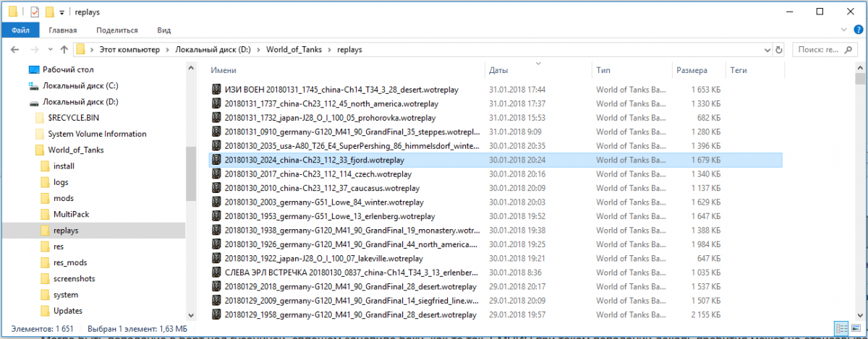Open the Файл ribbon tab
This screenshot has height=339, width=868.
20,30
